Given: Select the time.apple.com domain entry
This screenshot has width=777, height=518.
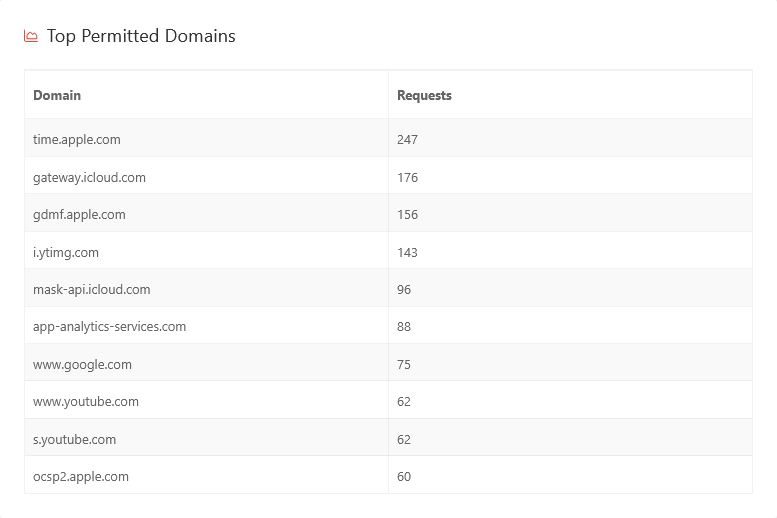Looking at the screenshot, I should (x=77, y=140).
